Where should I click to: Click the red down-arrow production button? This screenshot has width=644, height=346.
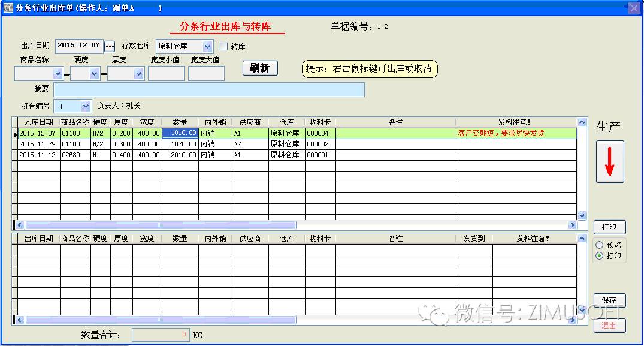pyautogui.click(x=610, y=161)
